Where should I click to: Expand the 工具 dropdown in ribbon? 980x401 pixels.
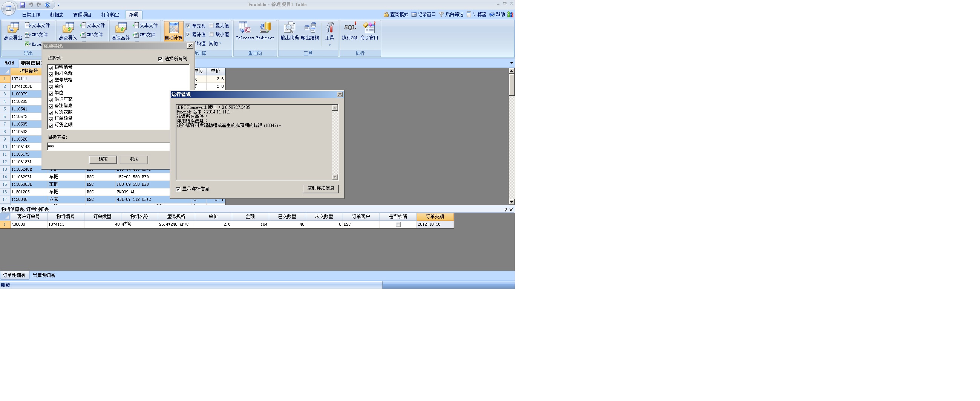[329, 45]
